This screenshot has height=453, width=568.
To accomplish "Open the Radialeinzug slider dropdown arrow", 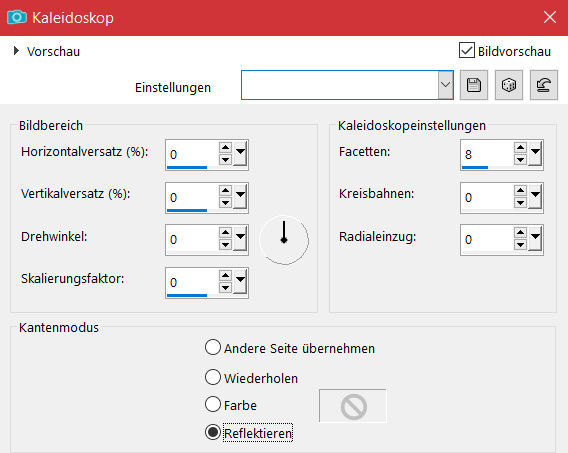I will pos(535,239).
